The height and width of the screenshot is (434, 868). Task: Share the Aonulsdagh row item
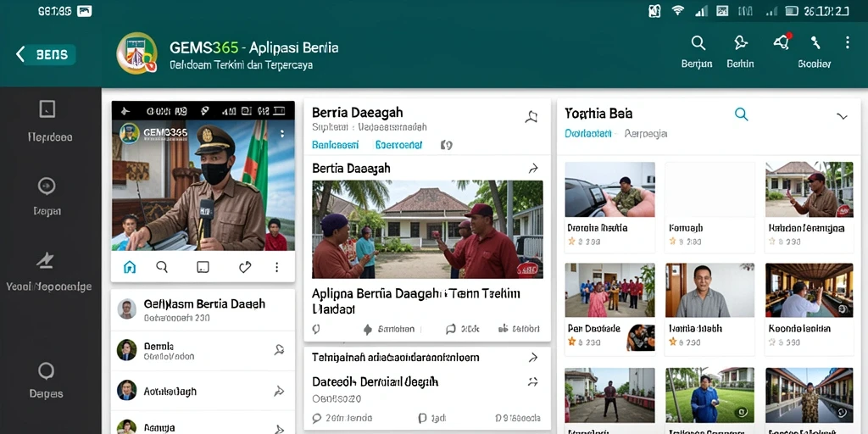pyautogui.click(x=280, y=392)
